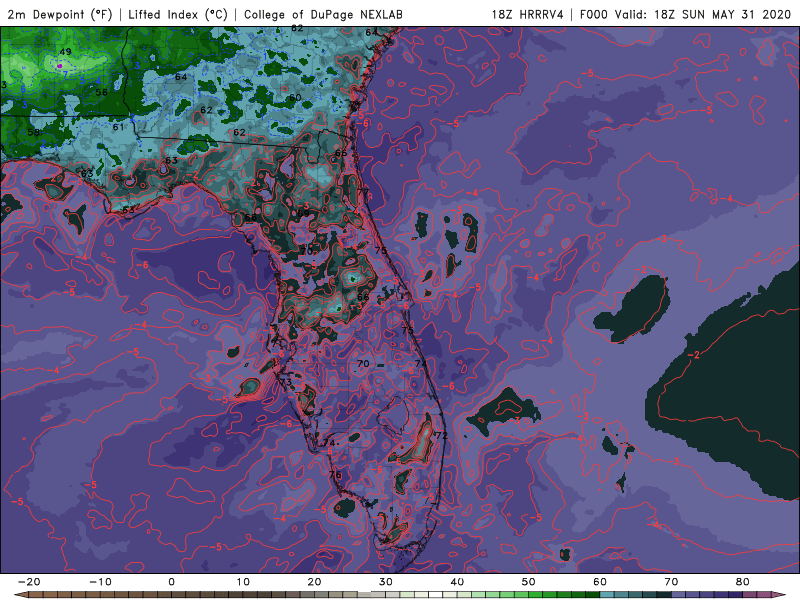The image size is (800, 600).
Task: Click the 76 dewpoint value in southwest Florida
Action: pyautogui.click(x=335, y=475)
